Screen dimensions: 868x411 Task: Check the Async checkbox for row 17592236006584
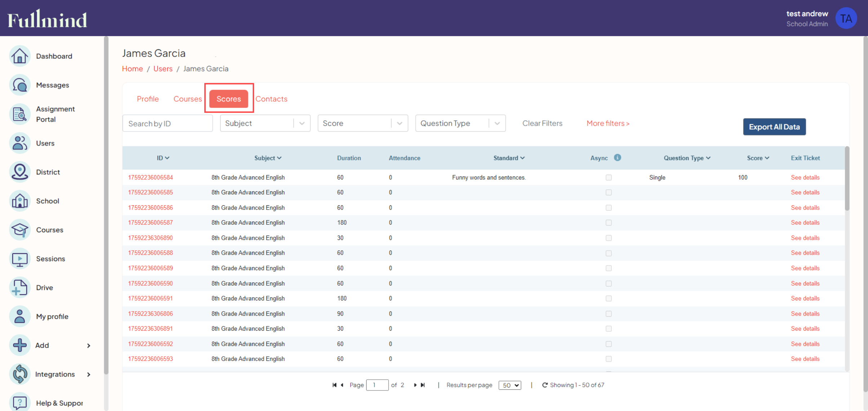[x=609, y=177]
